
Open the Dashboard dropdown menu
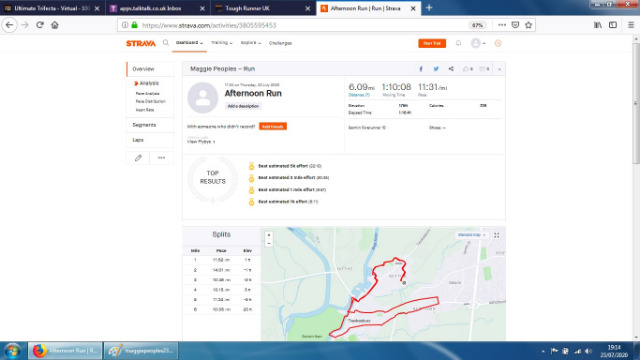(189, 43)
